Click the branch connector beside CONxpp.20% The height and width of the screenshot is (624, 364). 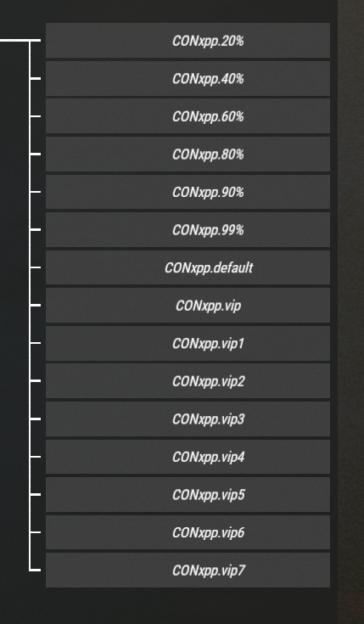coord(35,41)
